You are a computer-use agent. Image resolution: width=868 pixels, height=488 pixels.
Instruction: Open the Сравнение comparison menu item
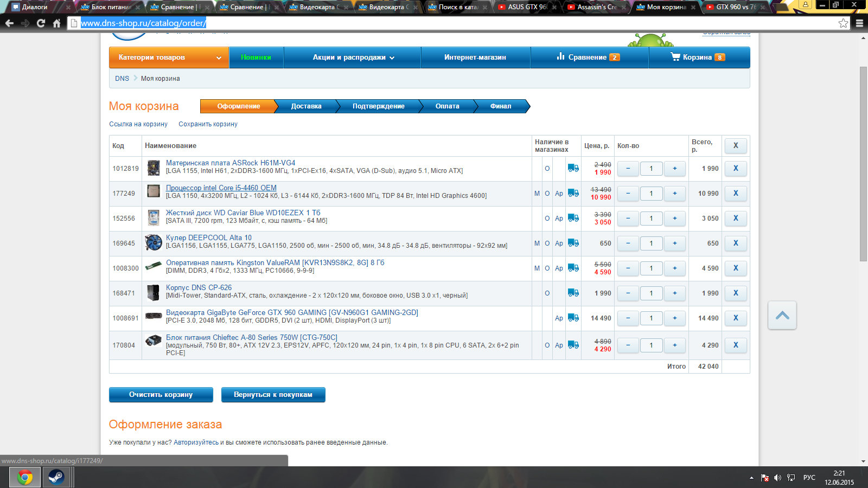coord(589,57)
